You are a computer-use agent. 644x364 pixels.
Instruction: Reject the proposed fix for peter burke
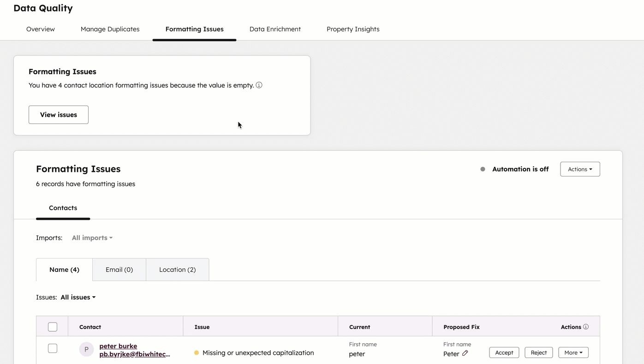pyautogui.click(x=538, y=352)
